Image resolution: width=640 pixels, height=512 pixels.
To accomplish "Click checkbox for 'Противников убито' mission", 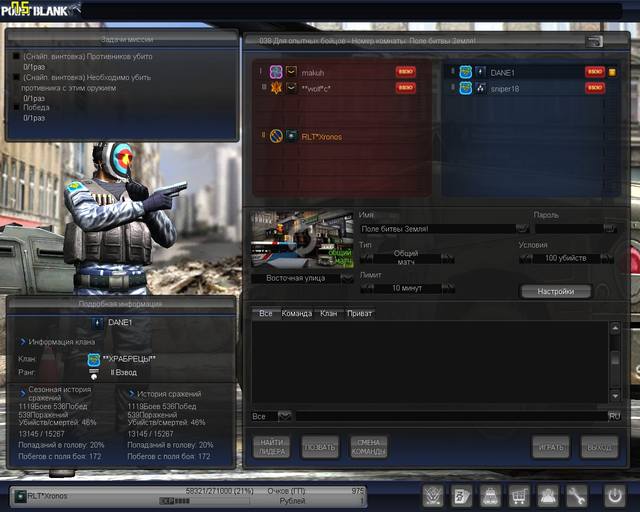I will tap(16, 56).
